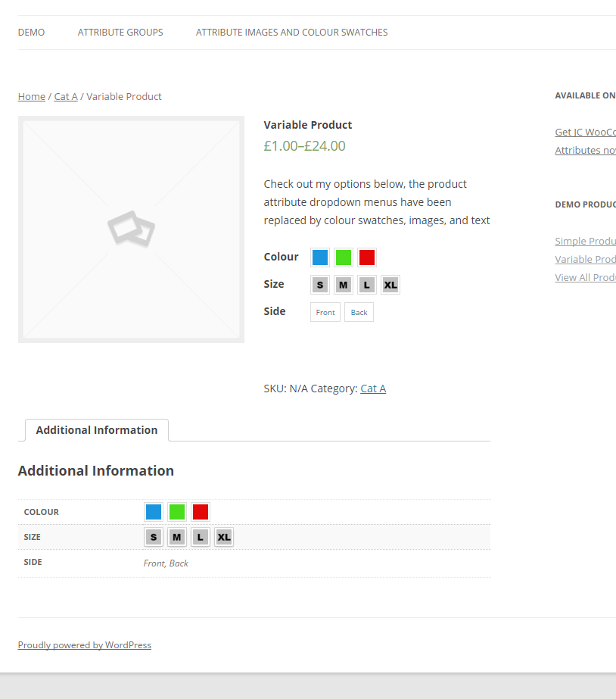Click the £1.00–£24.00 price text
The width and height of the screenshot is (616, 699).
(x=304, y=145)
